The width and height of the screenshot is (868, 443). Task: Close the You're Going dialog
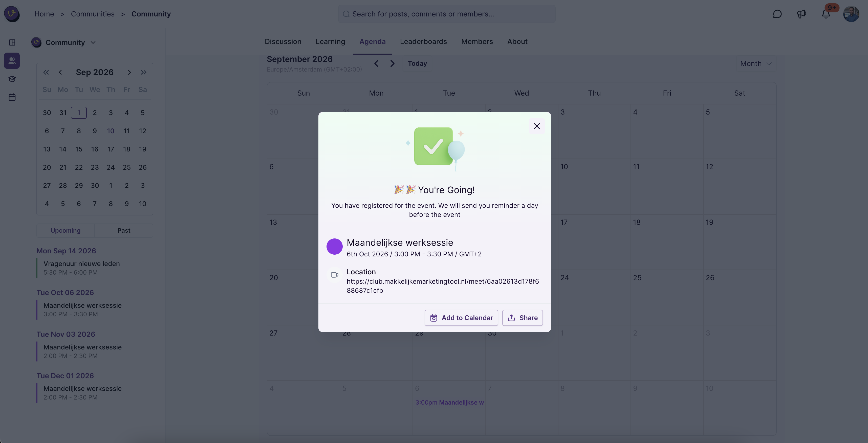coord(537,126)
